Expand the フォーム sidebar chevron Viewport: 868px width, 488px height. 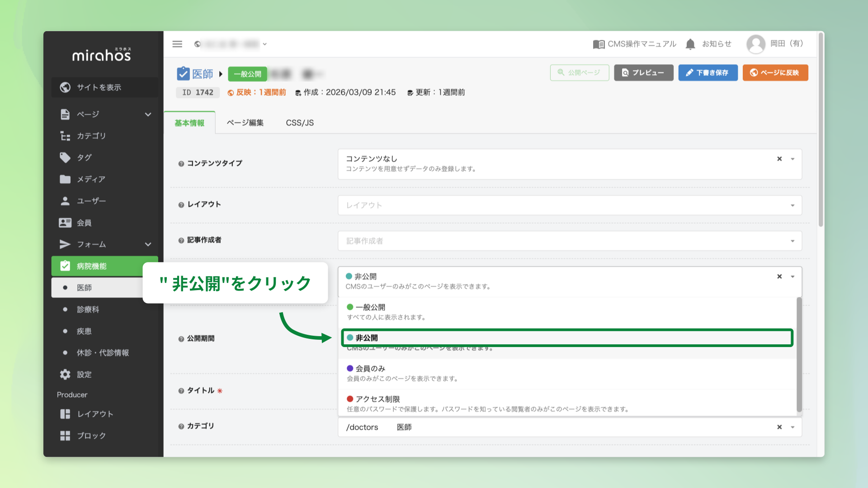[x=148, y=244]
